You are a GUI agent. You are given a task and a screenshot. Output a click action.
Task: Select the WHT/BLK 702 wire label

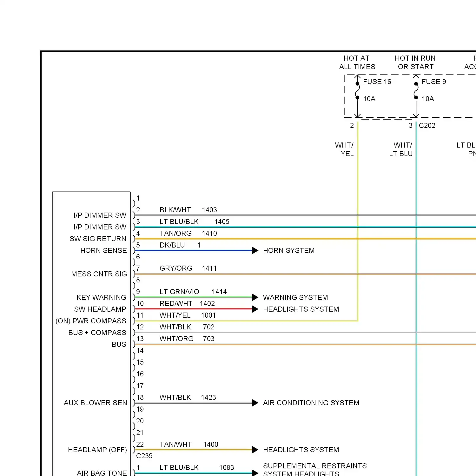tap(187, 327)
